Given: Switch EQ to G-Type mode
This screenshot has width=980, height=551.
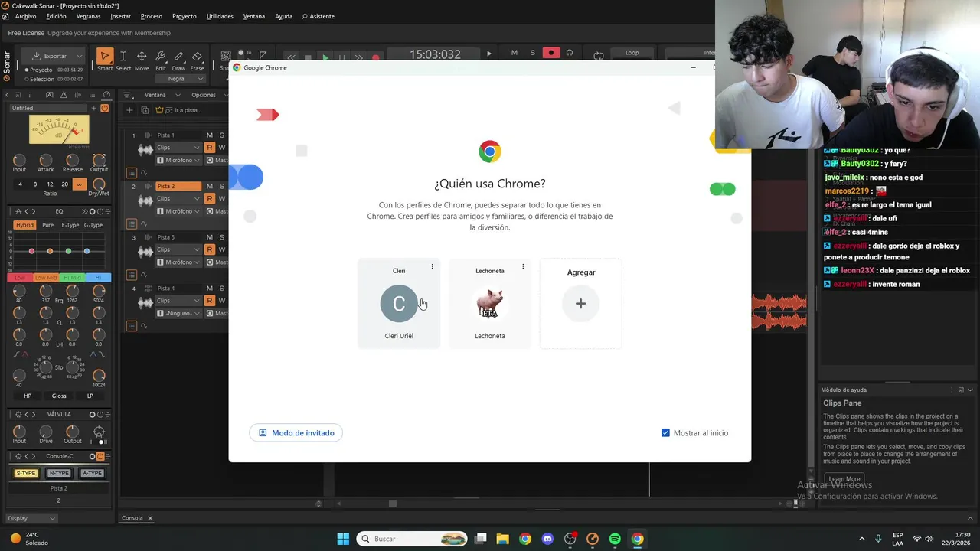Looking at the screenshot, I should [x=93, y=225].
